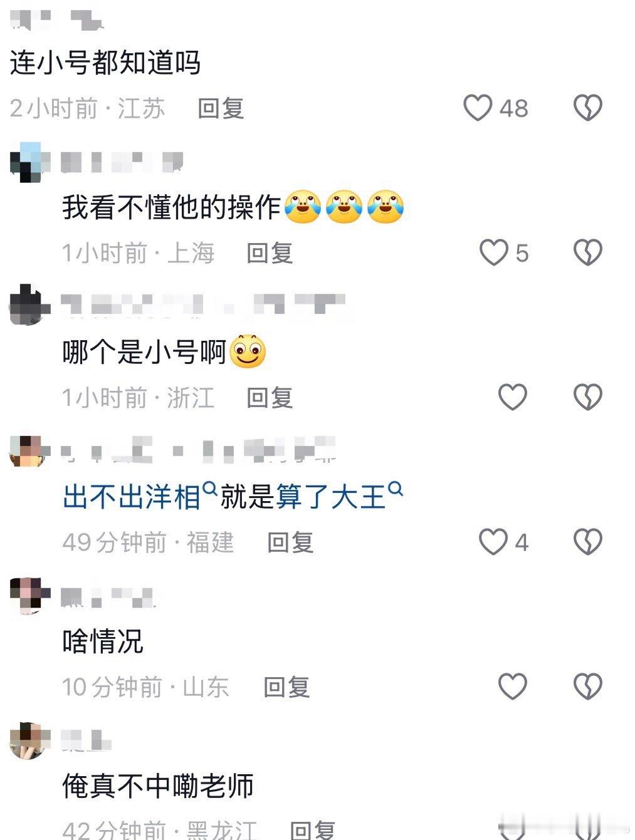Tap broken heart on Shandong comment
Viewport: 635px width, 840px height.
click(588, 687)
